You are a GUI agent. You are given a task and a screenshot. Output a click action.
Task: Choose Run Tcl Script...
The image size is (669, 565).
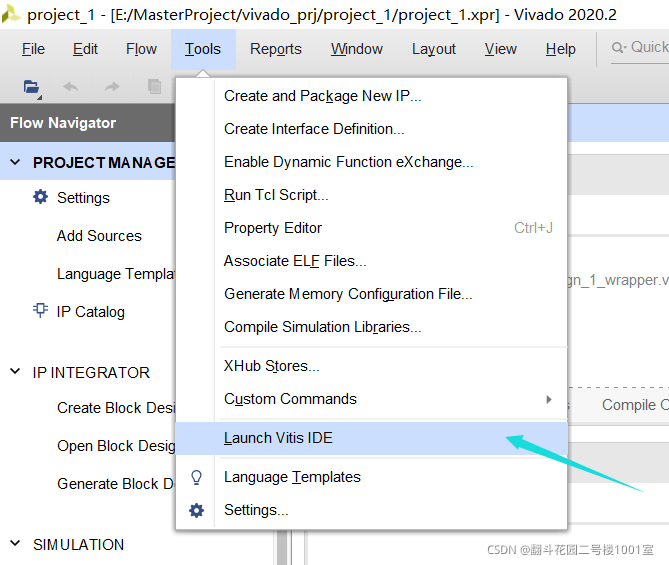pos(371,195)
